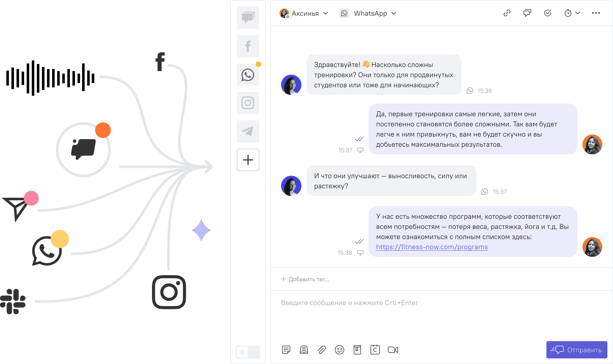Click the link attachment icon in toolbar

tap(506, 13)
